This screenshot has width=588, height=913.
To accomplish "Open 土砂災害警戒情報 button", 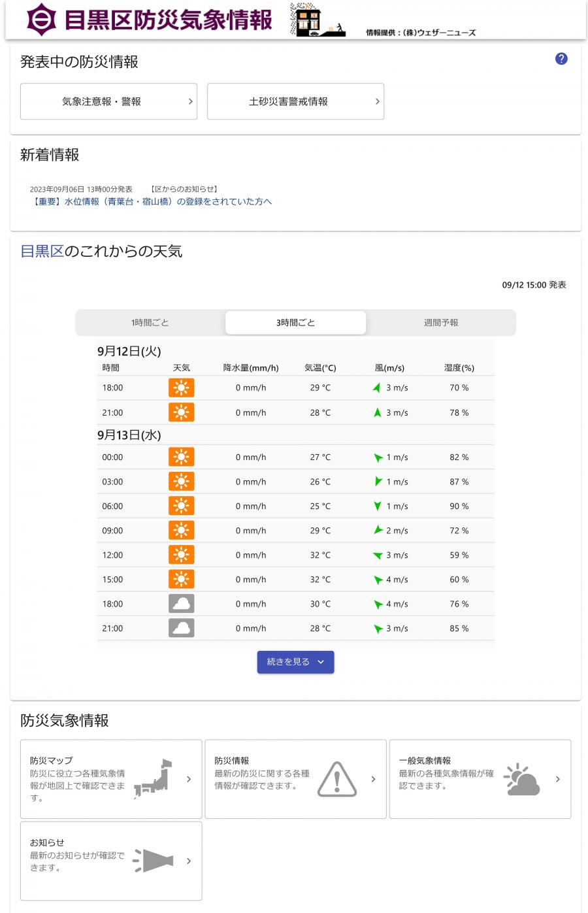I will [x=295, y=101].
